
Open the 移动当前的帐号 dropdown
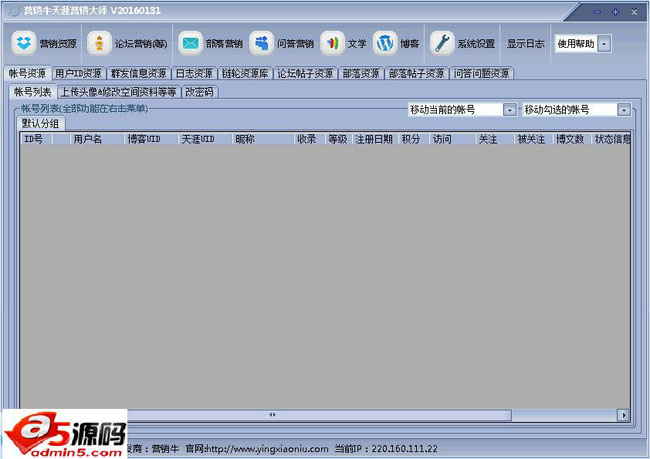point(462,109)
